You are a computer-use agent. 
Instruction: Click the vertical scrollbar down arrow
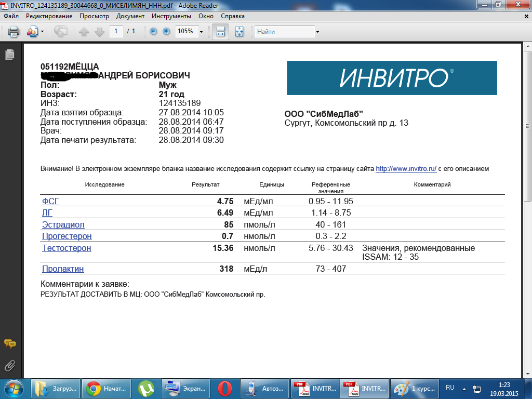coord(527,373)
